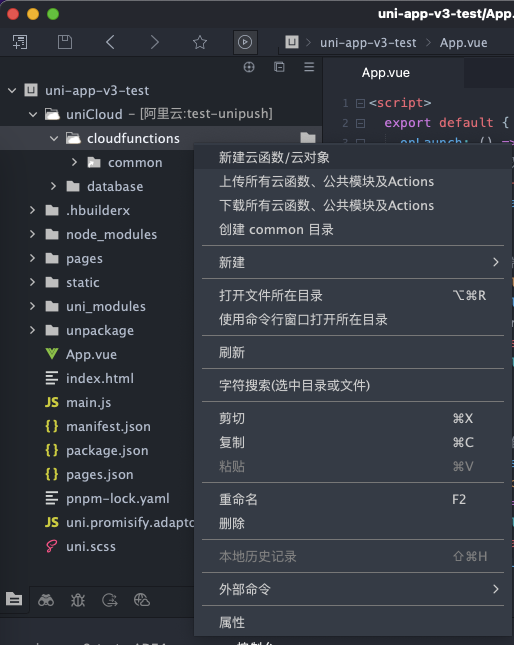The width and height of the screenshot is (514, 645).
Task: Collapse the uniCloud folder
Action: click(x=33, y=114)
